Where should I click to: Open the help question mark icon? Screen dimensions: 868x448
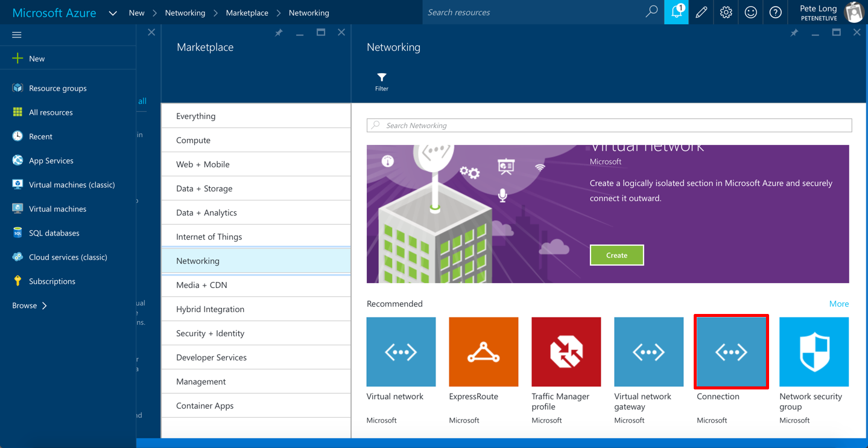point(775,12)
